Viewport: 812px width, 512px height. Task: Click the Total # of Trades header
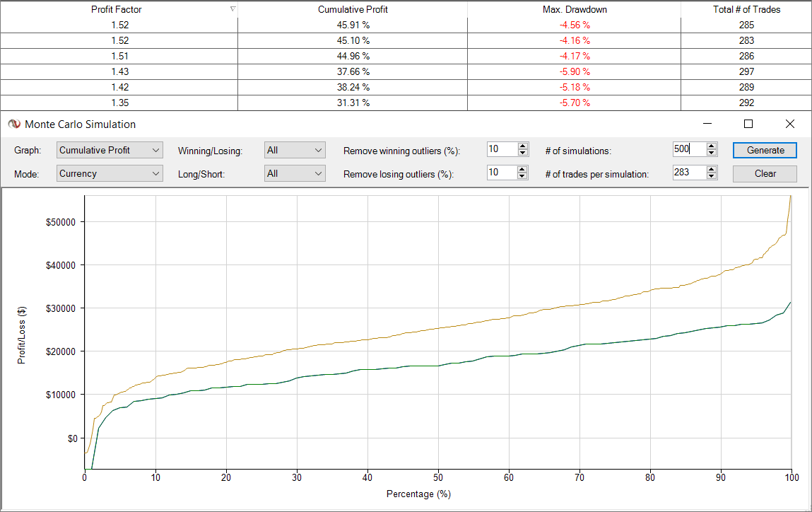pos(746,10)
